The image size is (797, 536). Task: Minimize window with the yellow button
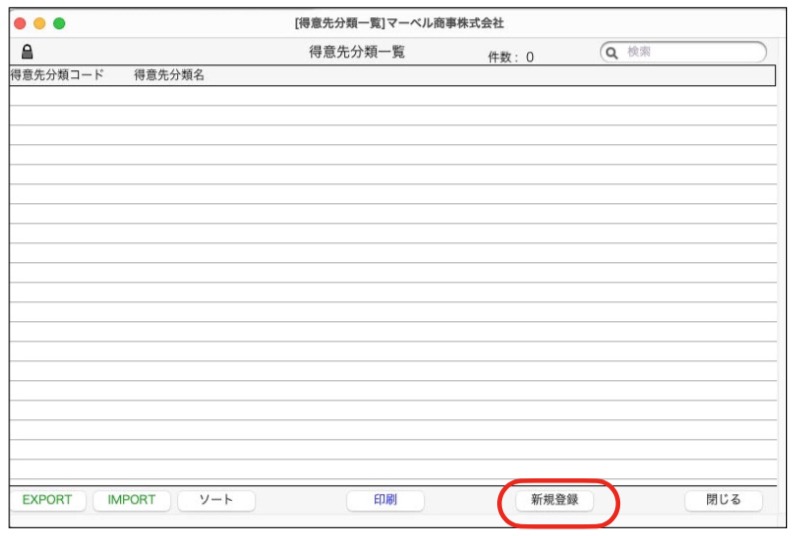(39, 23)
